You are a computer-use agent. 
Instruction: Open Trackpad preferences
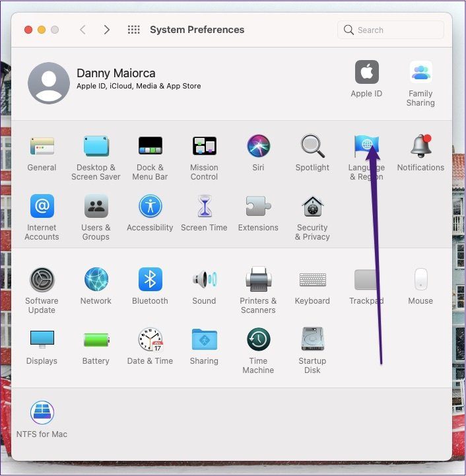coord(366,279)
